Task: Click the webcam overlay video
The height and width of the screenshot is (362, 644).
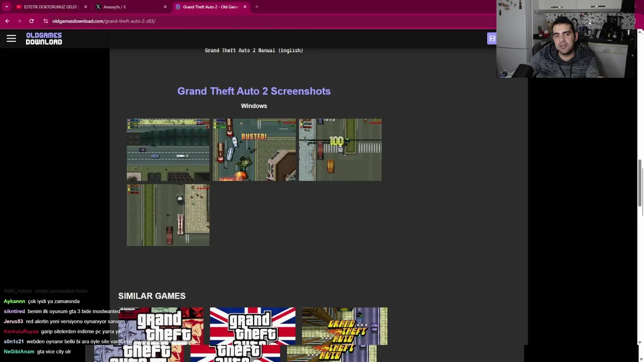Action: [x=566, y=39]
